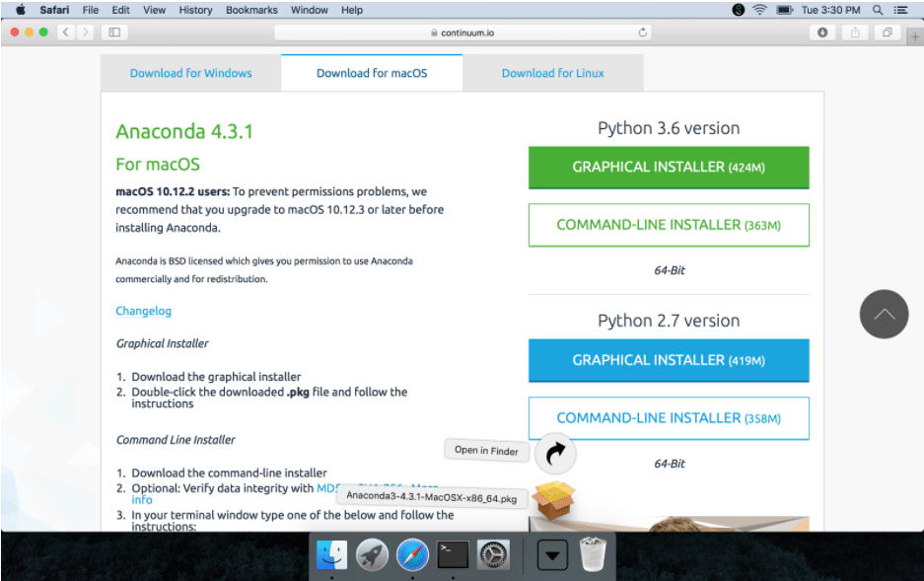
Task: Switch to Download for Windows tab
Action: point(191,73)
